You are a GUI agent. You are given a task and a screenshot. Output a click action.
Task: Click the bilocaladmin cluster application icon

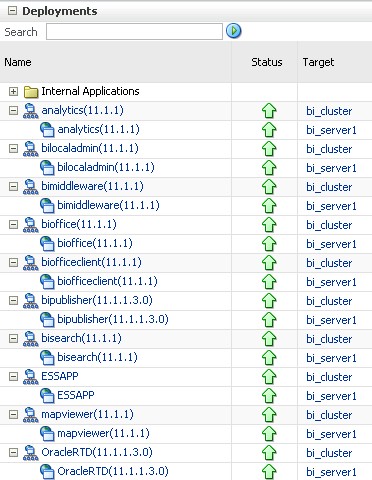[x=31, y=149]
